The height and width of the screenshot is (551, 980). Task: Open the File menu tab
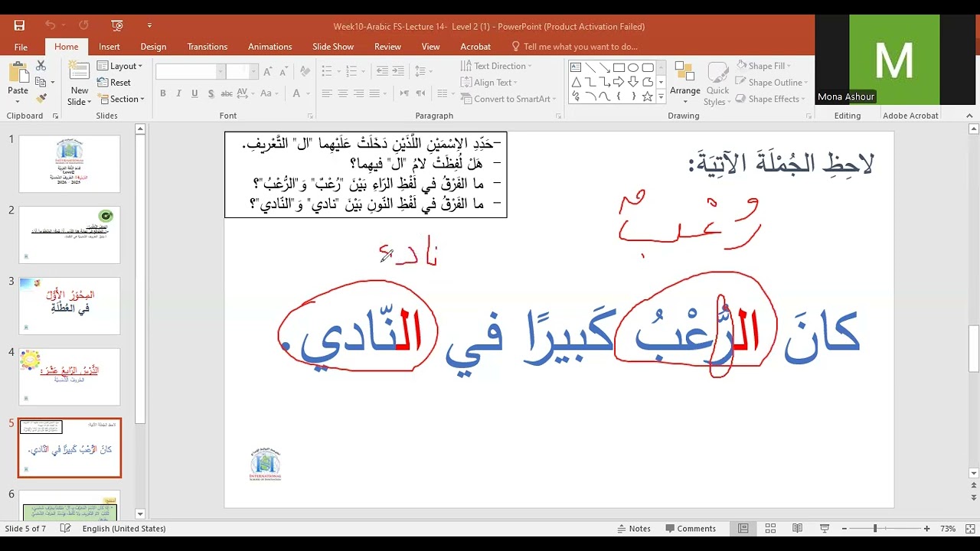21,47
